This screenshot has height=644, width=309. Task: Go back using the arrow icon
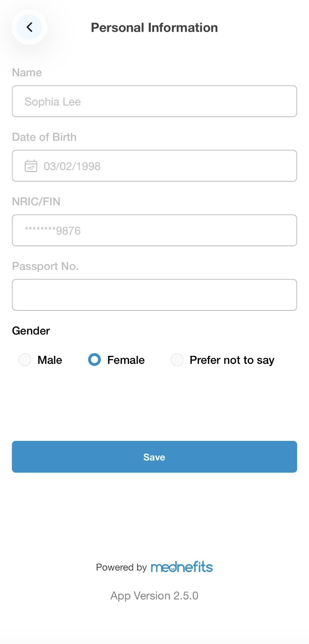[x=29, y=27]
